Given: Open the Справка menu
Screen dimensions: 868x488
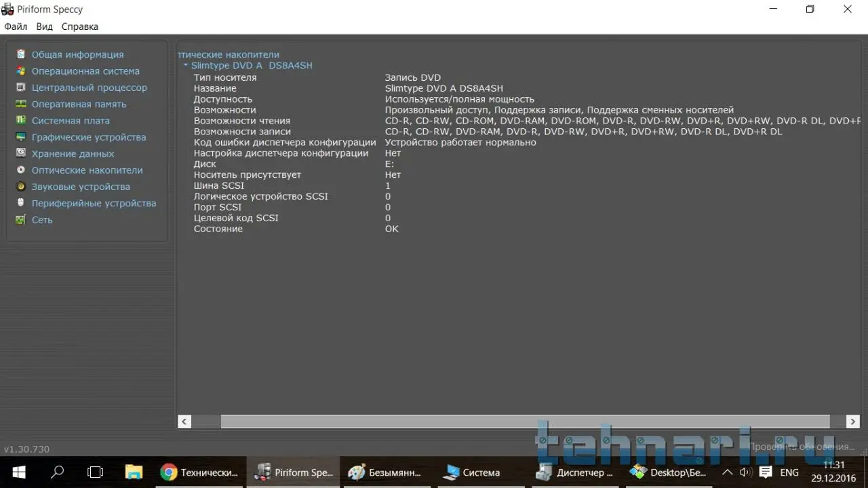Looking at the screenshot, I should pyautogui.click(x=80, y=26).
